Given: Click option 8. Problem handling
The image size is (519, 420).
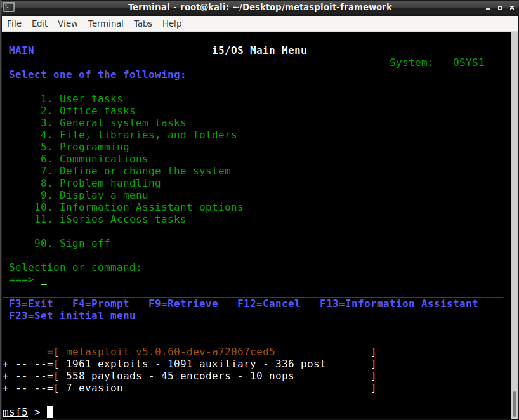Looking at the screenshot, I should coord(101,183).
